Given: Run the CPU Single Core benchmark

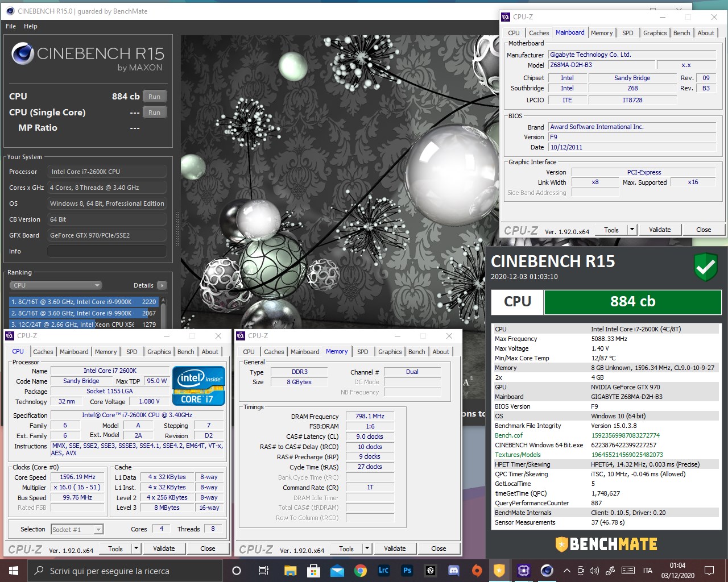Looking at the screenshot, I should 155,113.
